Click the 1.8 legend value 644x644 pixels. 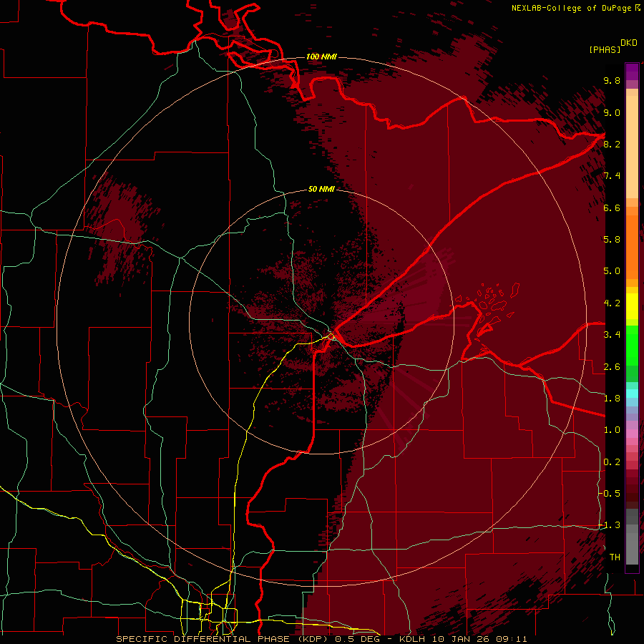tap(612, 399)
